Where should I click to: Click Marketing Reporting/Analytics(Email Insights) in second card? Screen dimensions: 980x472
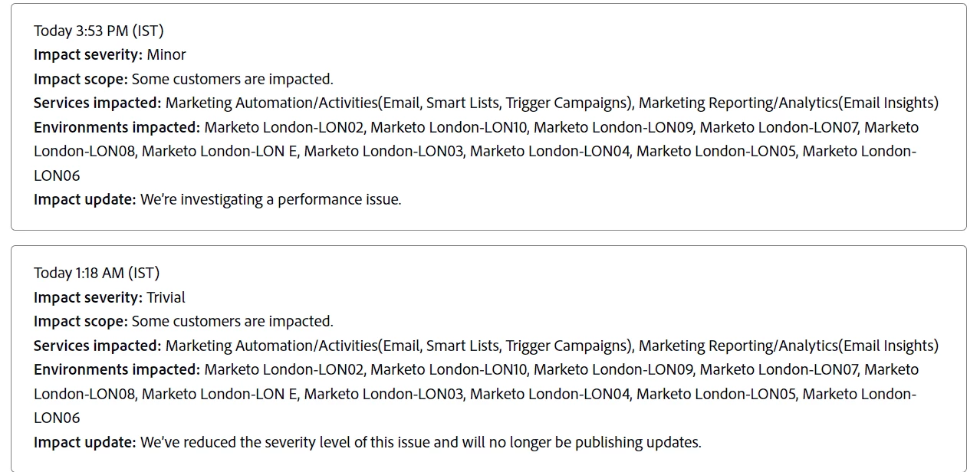point(788,346)
